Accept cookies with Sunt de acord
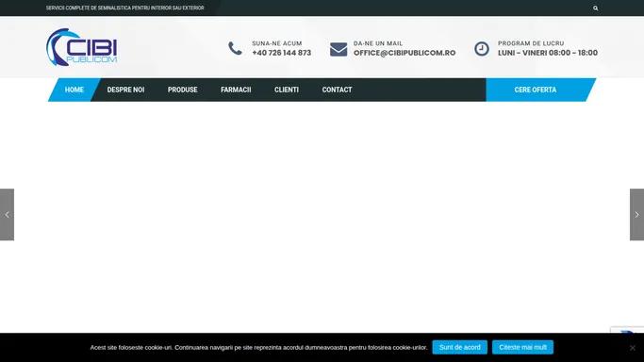Viewport: 644px width, 362px height. [459, 347]
